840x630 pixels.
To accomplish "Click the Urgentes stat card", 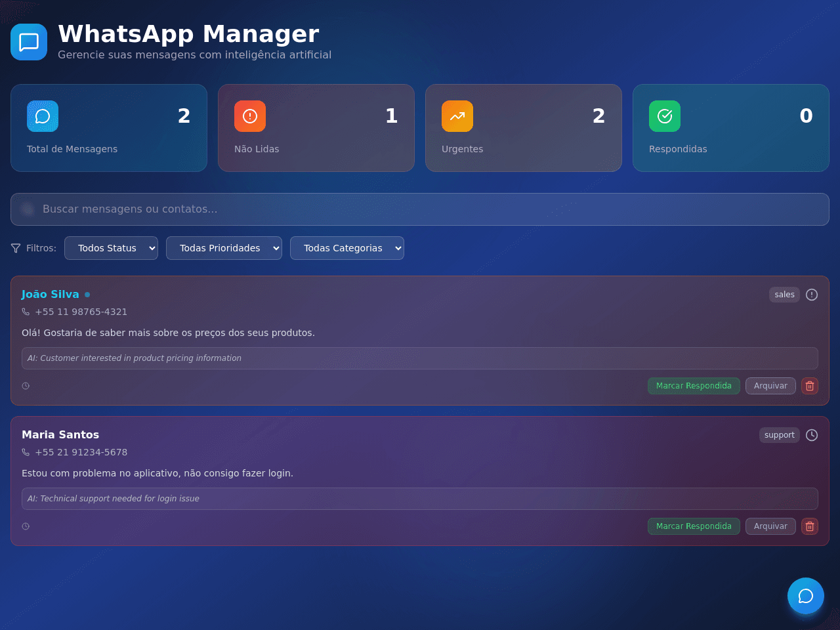I will tap(524, 128).
